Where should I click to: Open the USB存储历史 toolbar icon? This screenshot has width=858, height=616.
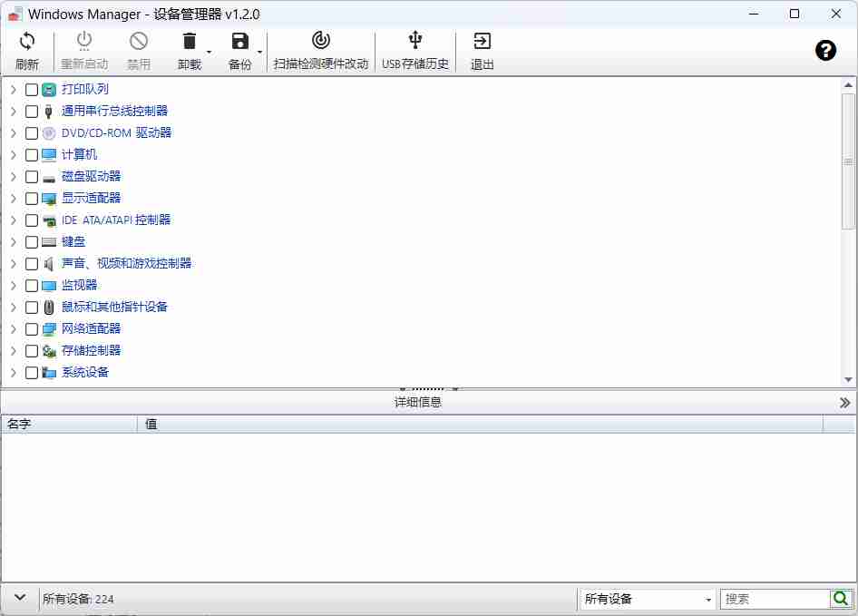pyautogui.click(x=414, y=41)
